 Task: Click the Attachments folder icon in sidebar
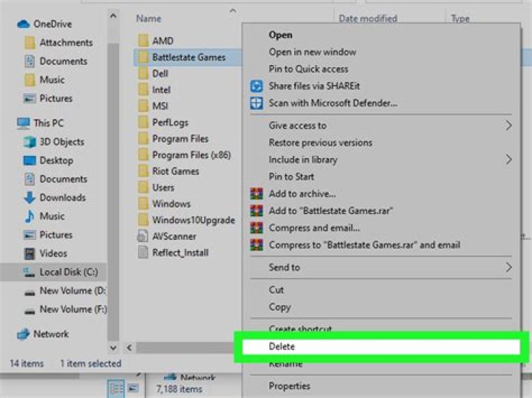30,43
